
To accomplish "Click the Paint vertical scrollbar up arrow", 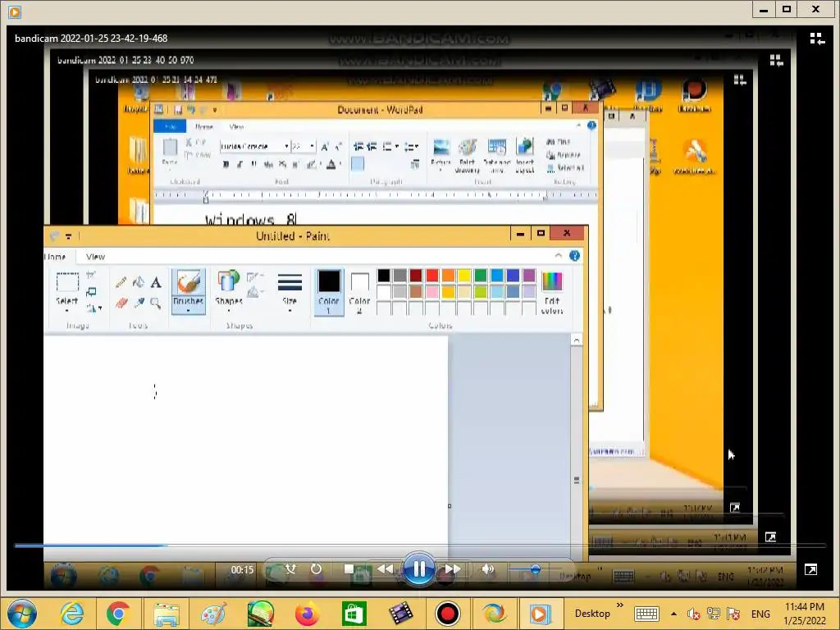I will pos(577,340).
